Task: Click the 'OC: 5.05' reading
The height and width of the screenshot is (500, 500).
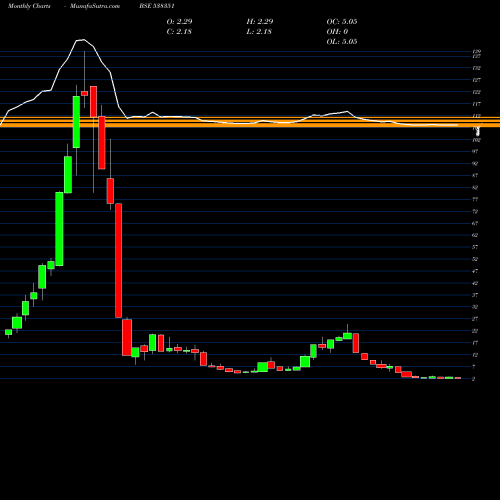Action: 342,21
